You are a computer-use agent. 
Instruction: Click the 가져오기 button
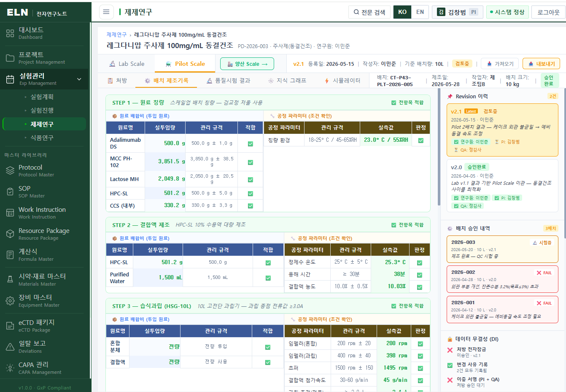[x=500, y=64]
